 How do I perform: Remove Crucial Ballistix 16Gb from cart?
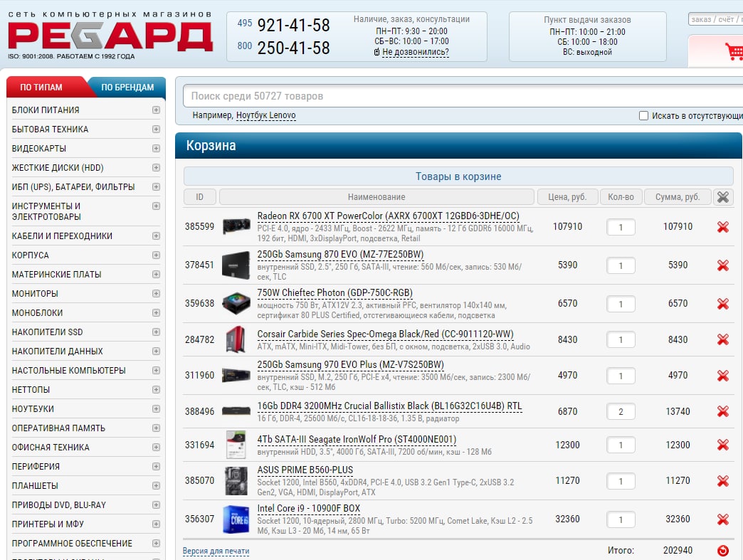pyautogui.click(x=722, y=411)
